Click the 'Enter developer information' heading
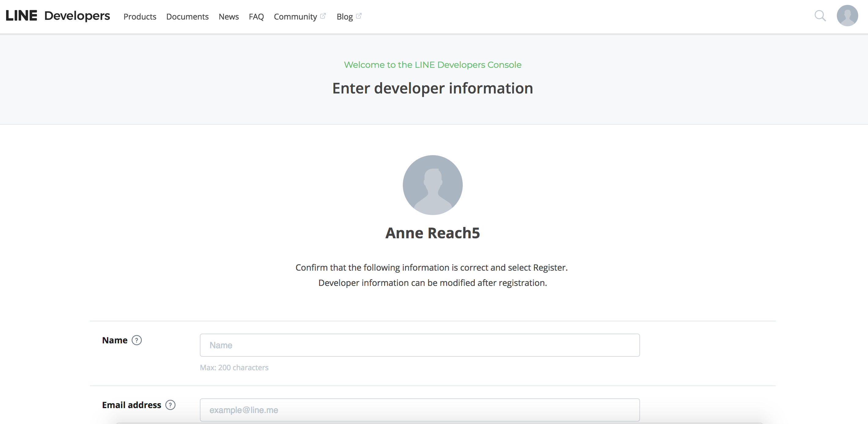 [432, 88]
